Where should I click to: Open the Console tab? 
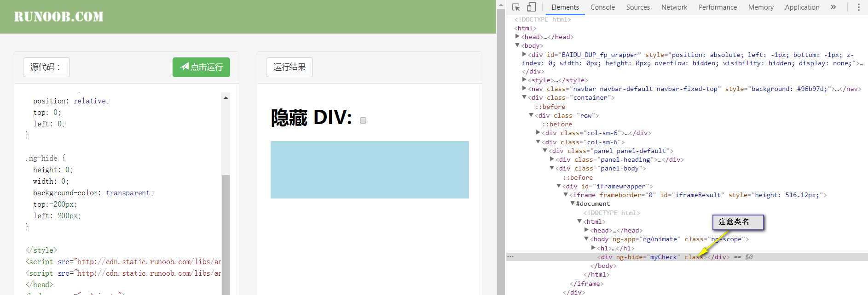pyautogui.click(x=602, y=7)
